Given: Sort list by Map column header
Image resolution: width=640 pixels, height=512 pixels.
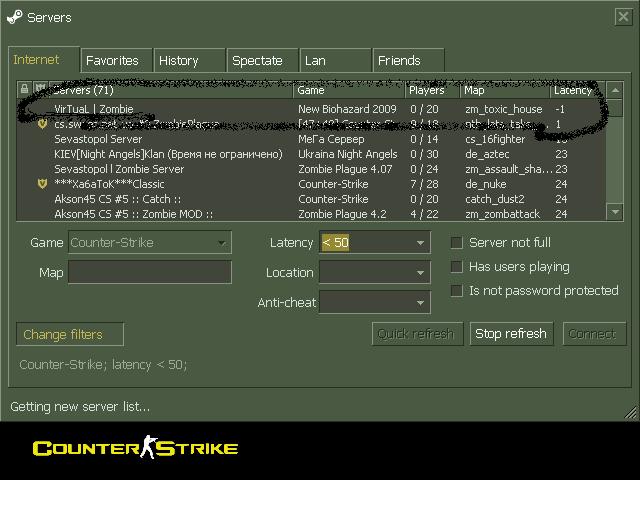Looking at the screenshot, I should click(x=505, y=90).
